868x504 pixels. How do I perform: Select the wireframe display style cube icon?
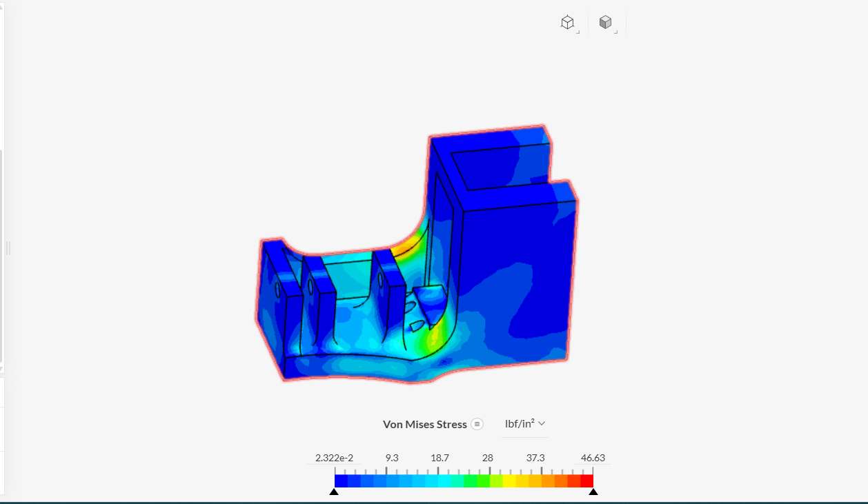(567, 22)
